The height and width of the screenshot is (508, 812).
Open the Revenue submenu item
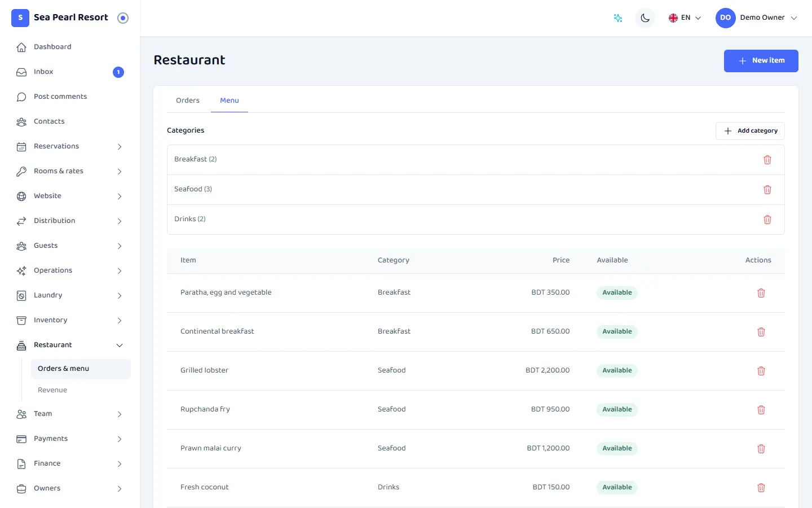[81, 390]
